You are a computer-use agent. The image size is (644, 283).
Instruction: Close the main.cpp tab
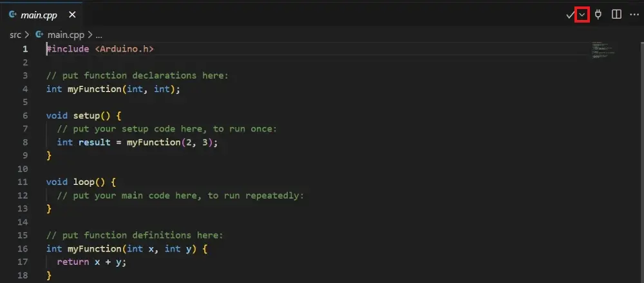click(72, 14)
